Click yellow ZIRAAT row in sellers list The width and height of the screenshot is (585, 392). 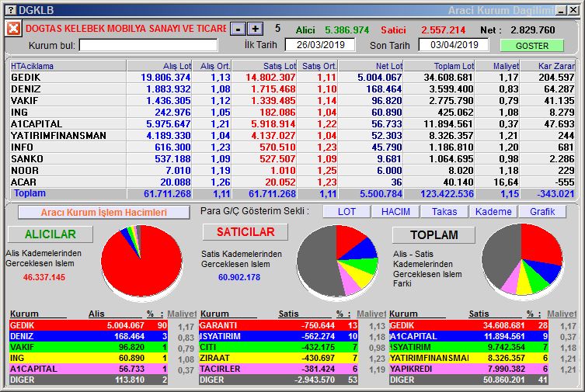click(x=278, y=358)
